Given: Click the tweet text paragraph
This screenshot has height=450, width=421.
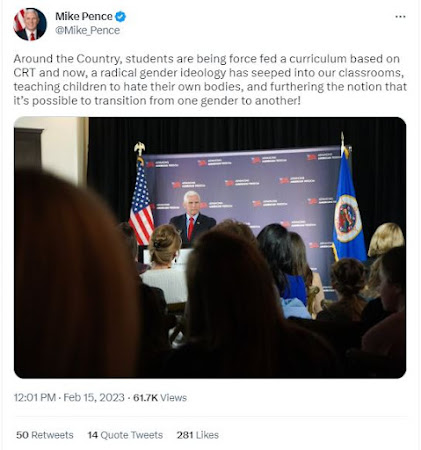Looking at the screenshot, I should point(210,80).
